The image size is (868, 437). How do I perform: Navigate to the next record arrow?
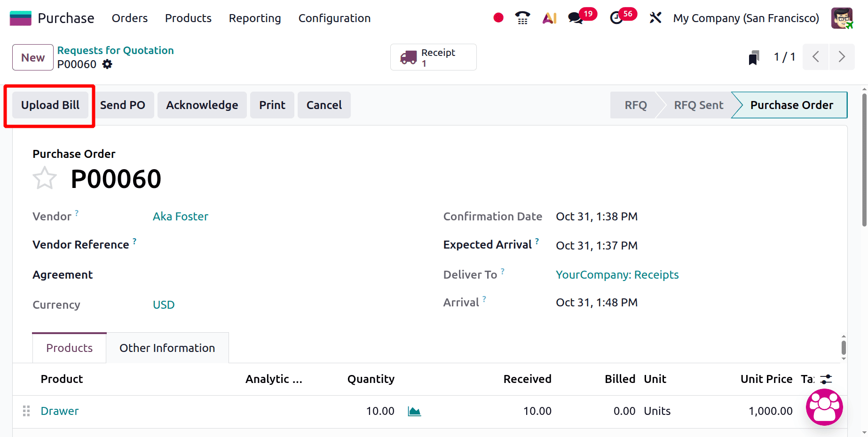point(842,57)
